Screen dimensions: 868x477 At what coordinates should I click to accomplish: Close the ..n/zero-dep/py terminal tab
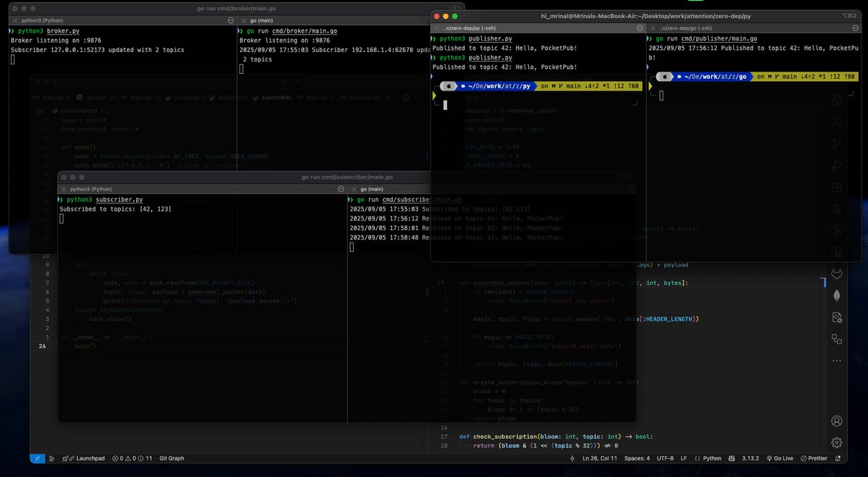click(x=436, y=28)
